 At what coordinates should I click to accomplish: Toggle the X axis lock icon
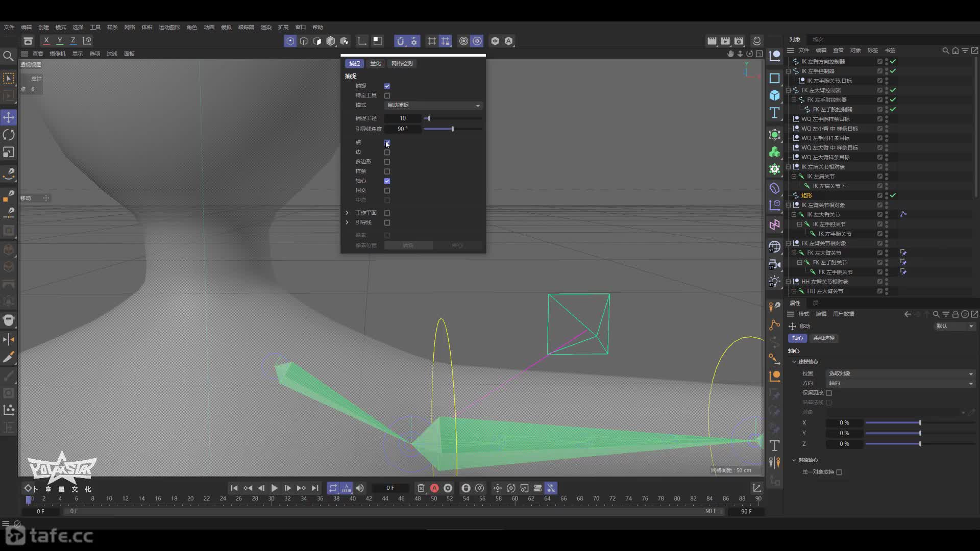click(46, 40)
